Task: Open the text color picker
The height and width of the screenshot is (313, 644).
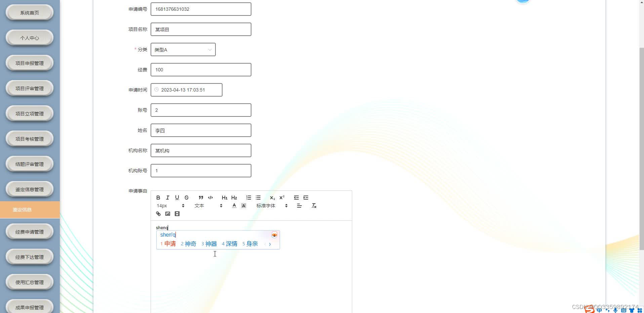Action: click(234, 206)
